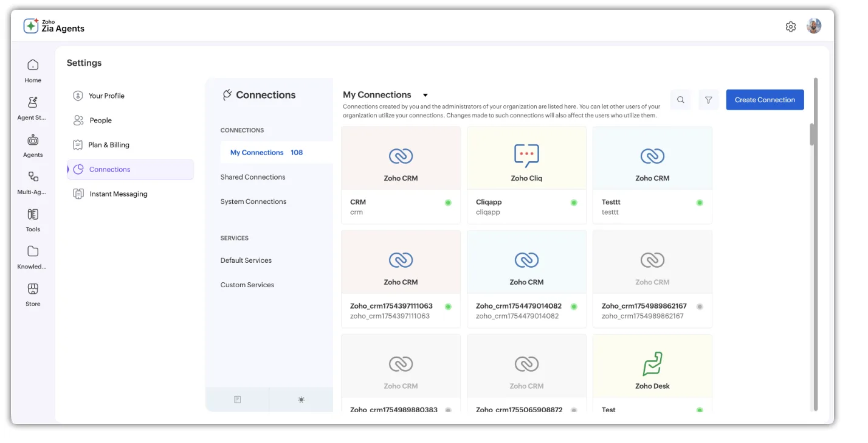Click the notes icon below the Connections panel
The width and height of the screenshot is (868, 443).
click(x=237, y=399)
